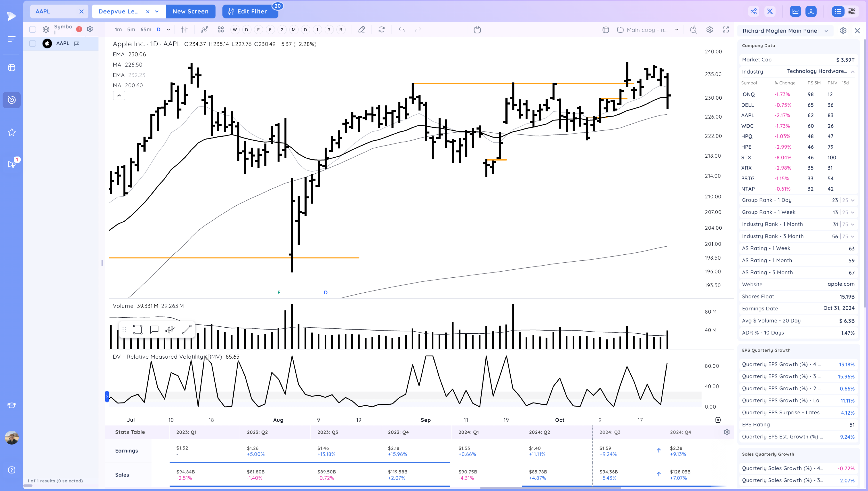Screen dimensions: 868x491
Task: Switch to the Weekly timeframe W button
Action: click(235, 30)
